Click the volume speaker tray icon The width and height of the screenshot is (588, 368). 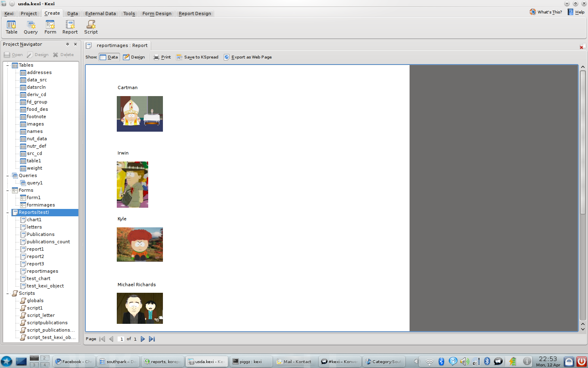464,361
